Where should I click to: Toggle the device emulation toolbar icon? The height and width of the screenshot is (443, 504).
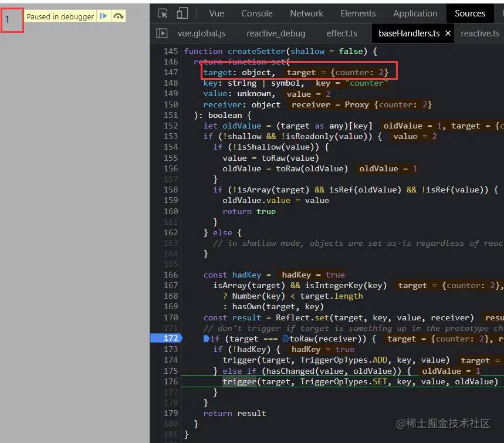[x=182, y=12]
